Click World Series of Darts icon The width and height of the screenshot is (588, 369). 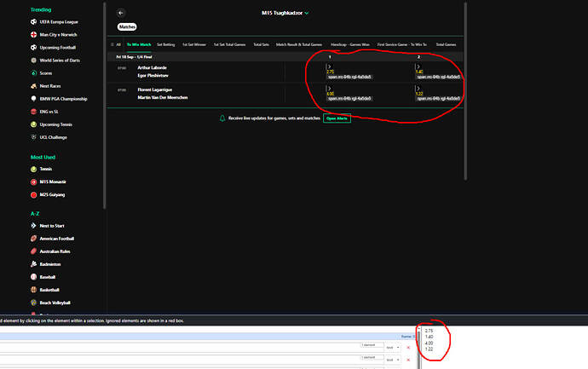click(33, 60)
